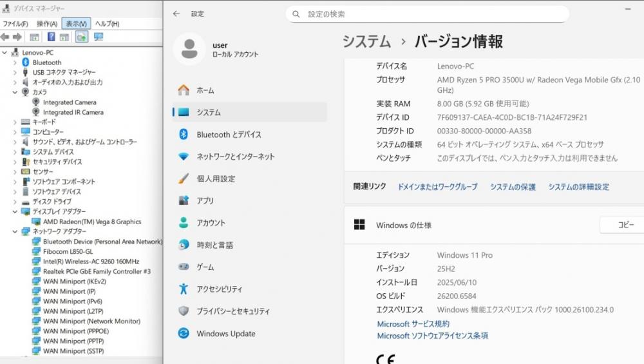Expand the ディスク ドライブ node

pyautogui.click(x=15, y=202)
